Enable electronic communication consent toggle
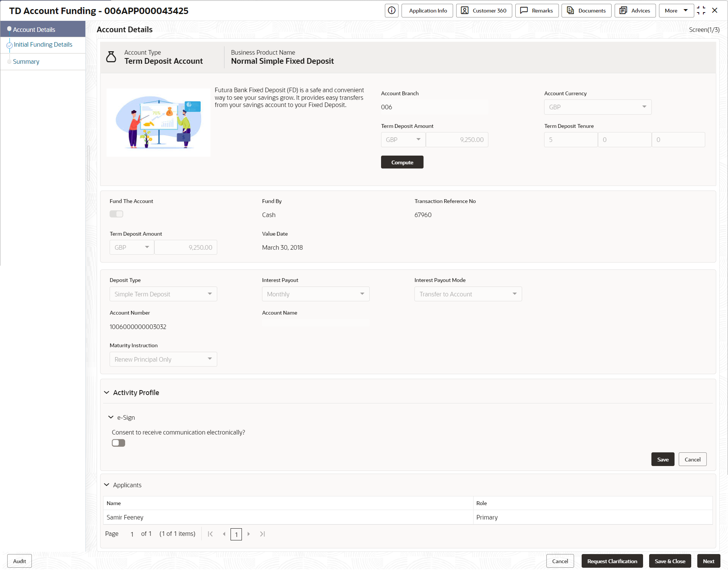Image resolution: width=728 pixels, height=570 pixels. (118, 443)
